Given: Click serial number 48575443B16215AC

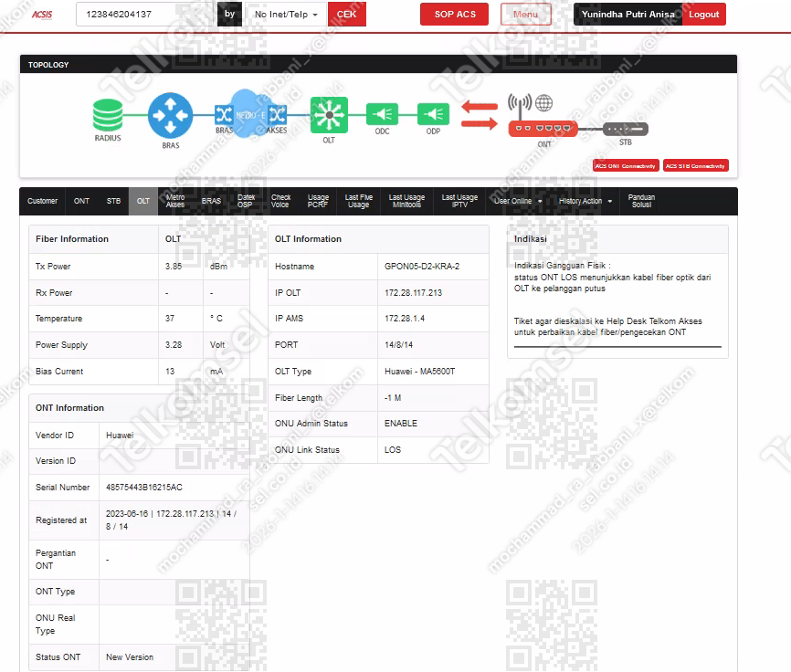Looking at the screenshot, I should (144, 488).
